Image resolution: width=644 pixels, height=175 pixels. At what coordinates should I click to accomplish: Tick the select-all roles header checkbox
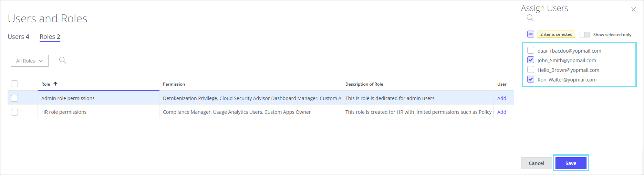[14, 84]
